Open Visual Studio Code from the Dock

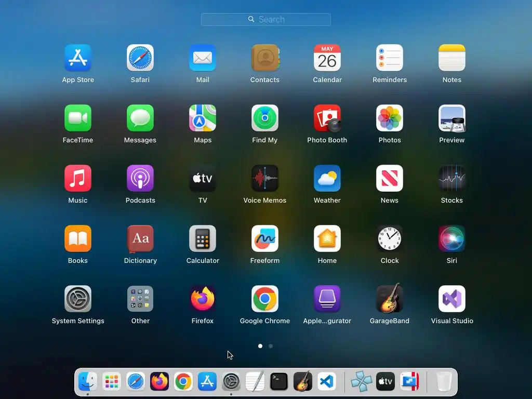[x=327, y=381]
